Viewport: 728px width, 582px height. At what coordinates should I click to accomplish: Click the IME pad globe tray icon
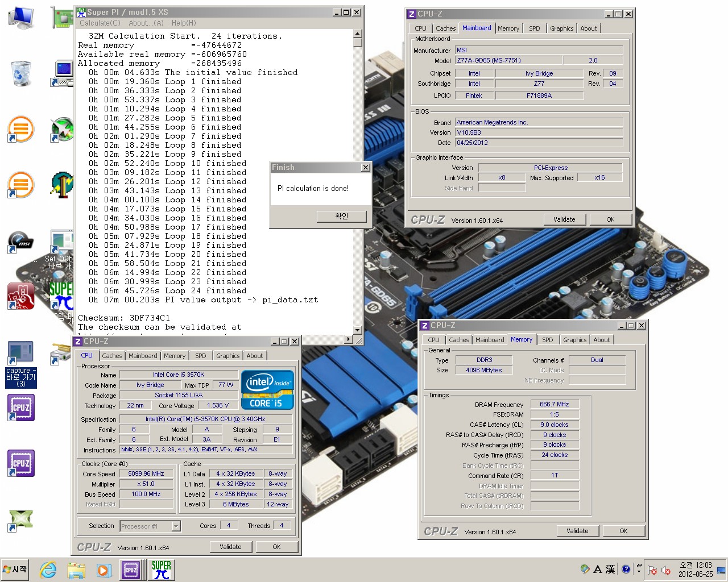pyautogui.click(x=585, y=569)
